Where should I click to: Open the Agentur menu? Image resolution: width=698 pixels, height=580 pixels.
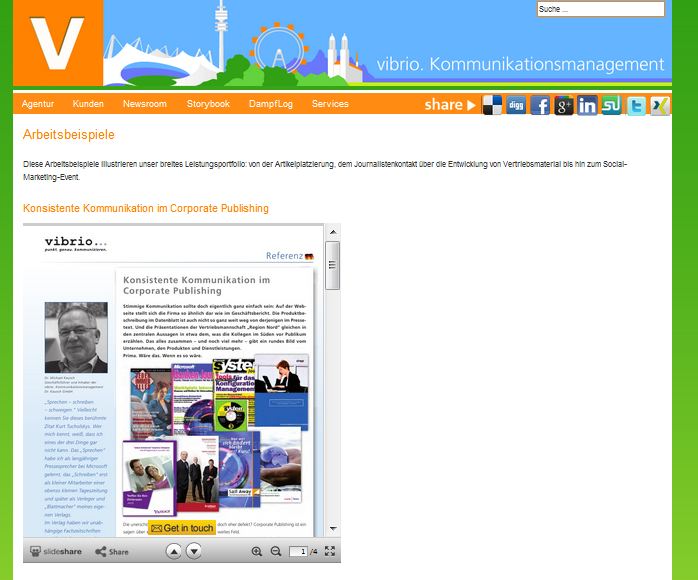[x=38, y=104]
